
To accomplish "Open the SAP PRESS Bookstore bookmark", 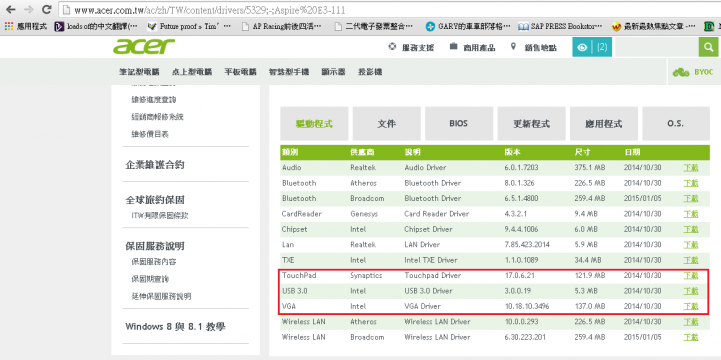I will (x=560, y=27).
